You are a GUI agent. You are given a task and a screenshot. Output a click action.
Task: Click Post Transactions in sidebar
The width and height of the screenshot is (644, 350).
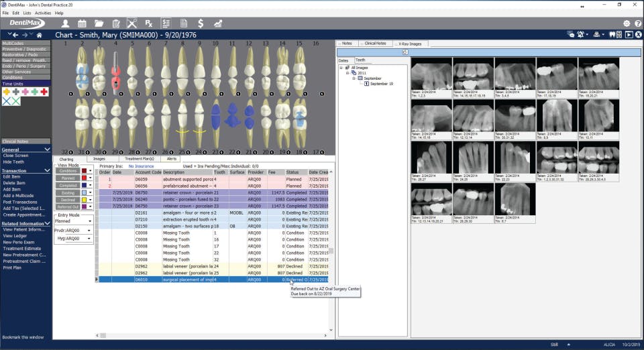20,201
